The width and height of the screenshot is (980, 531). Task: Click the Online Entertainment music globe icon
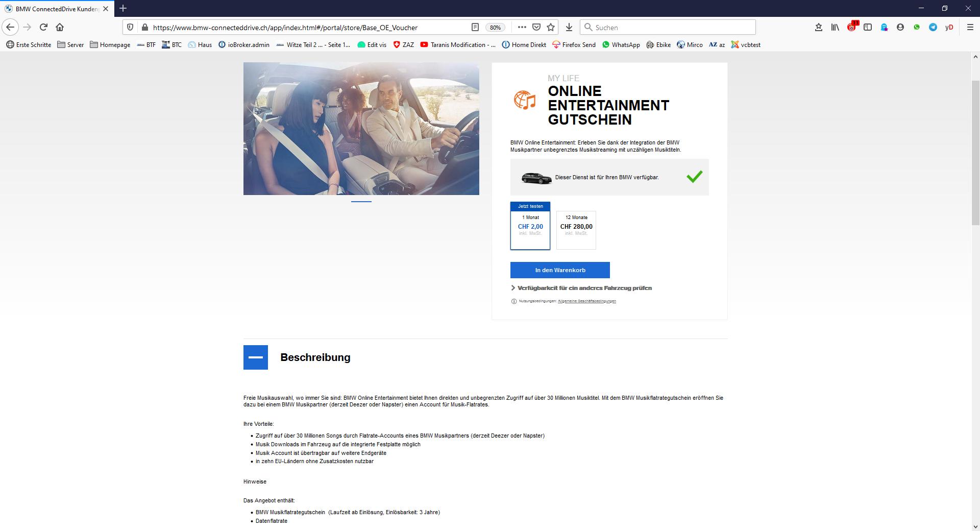tap(525, 100)
